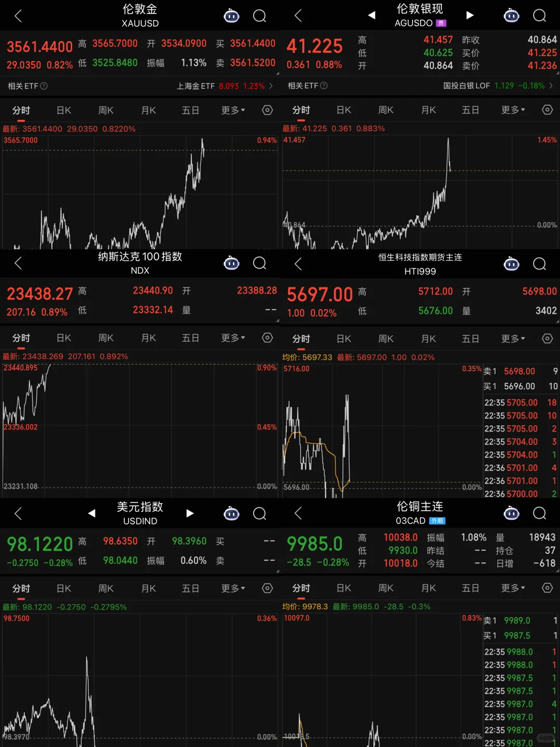This screenshot has width=560, height=747.
Task: Select 五日 tab in HTI999 panel
Action: [x=470, y=338]
